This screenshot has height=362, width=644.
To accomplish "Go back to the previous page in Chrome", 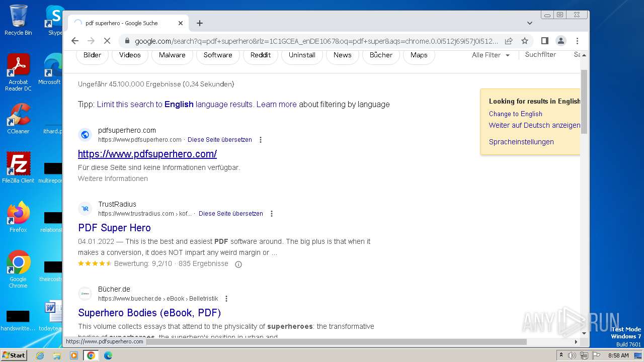I will [75, 41].
